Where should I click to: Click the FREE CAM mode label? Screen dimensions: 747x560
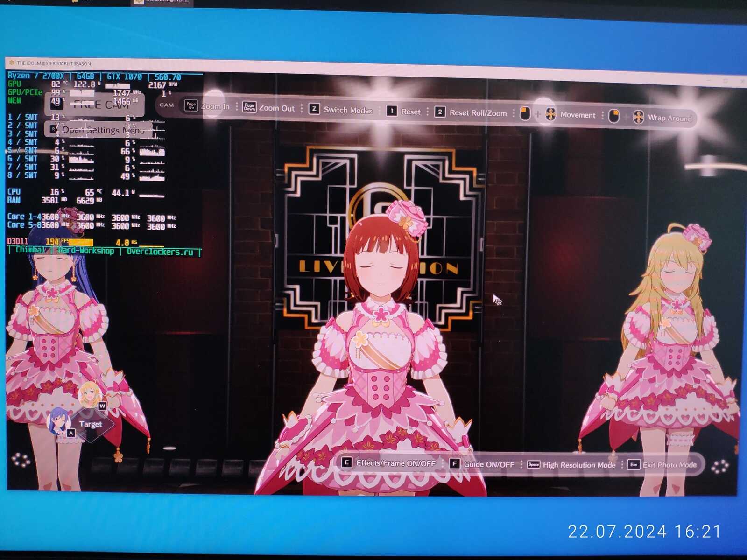(x=101, y=104)
